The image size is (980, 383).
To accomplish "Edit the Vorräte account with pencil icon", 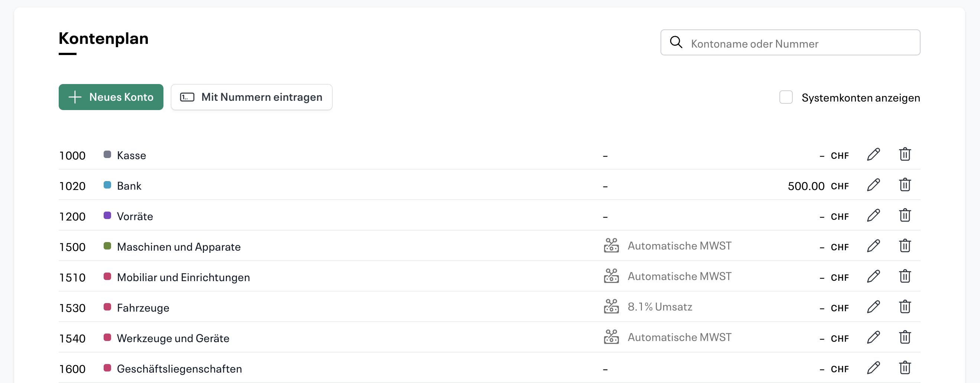I will coord(873,216).
